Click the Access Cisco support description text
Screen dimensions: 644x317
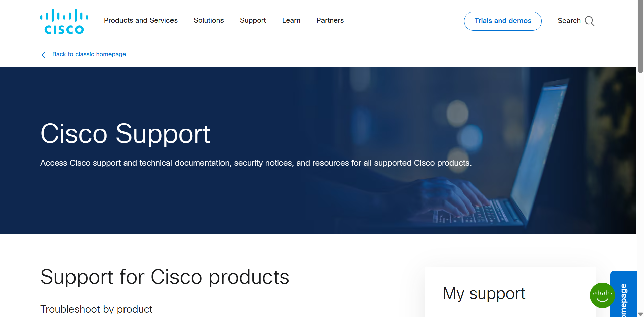256,163
